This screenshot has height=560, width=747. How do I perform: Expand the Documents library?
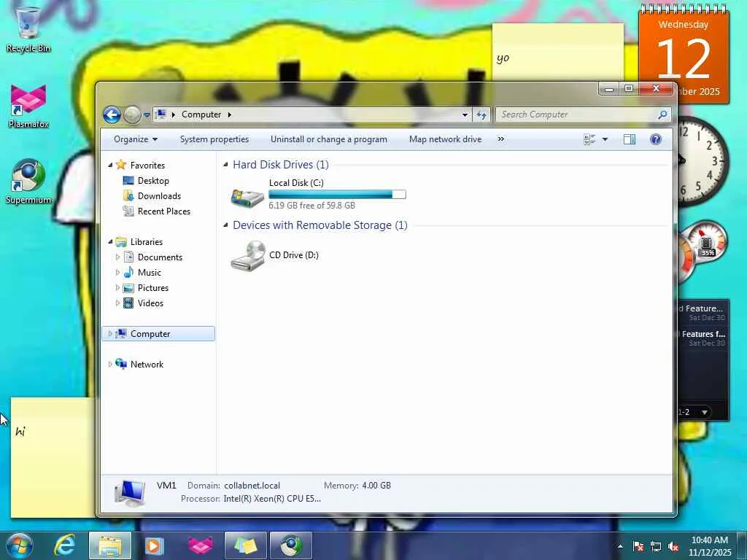tap(117, 257)
